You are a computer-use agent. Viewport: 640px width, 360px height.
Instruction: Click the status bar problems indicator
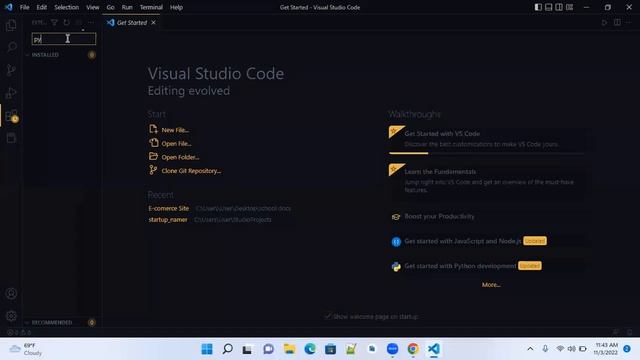[19, 332]
